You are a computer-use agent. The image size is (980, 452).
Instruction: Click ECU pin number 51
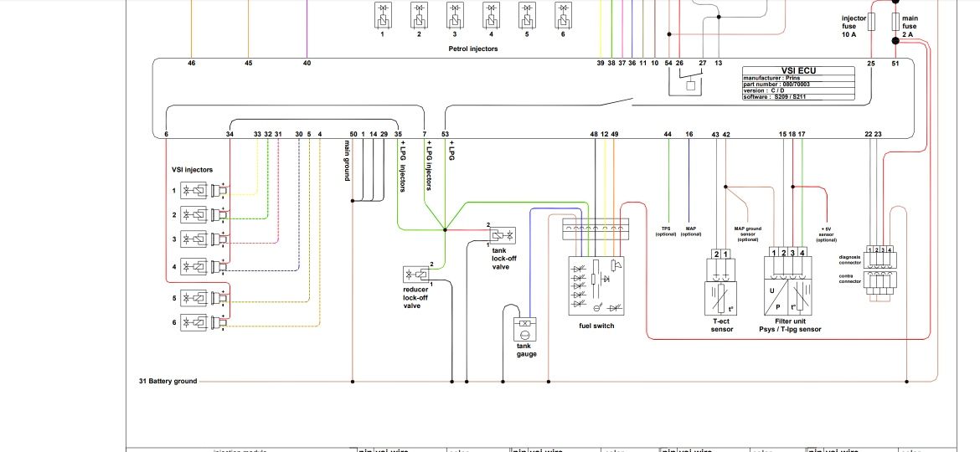(x=895, y=63)
